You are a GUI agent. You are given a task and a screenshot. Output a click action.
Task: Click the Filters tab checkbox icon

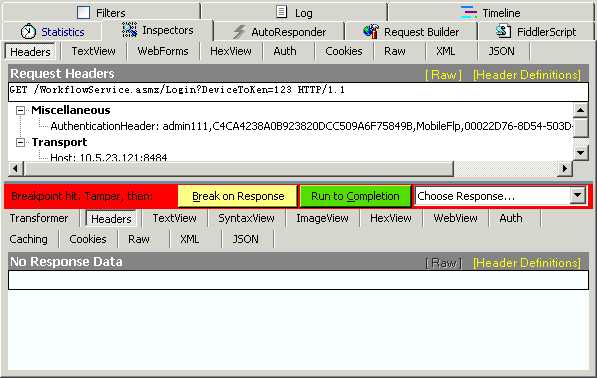[83, 12]
